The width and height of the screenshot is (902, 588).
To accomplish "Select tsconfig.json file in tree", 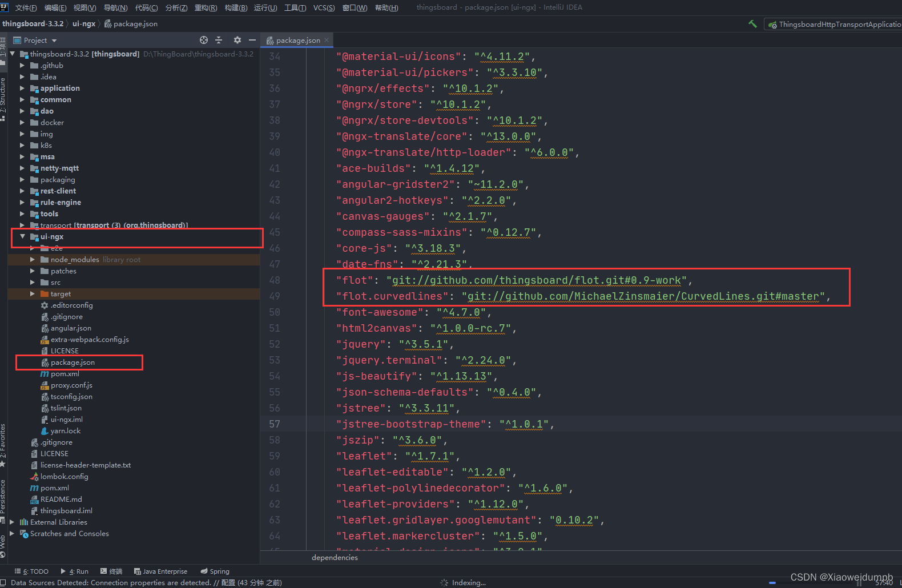I will pyautogui.click(x=71, y=396).
